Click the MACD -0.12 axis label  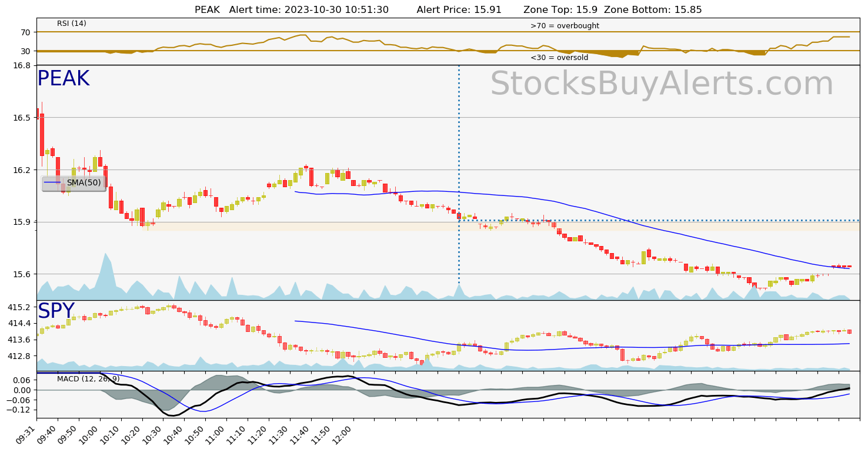tap(19, 410)
